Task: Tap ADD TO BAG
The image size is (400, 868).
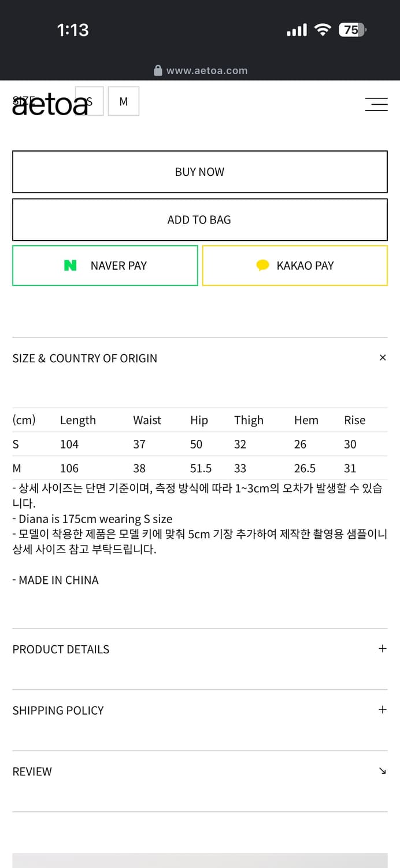Action: (x=199, y=219)
